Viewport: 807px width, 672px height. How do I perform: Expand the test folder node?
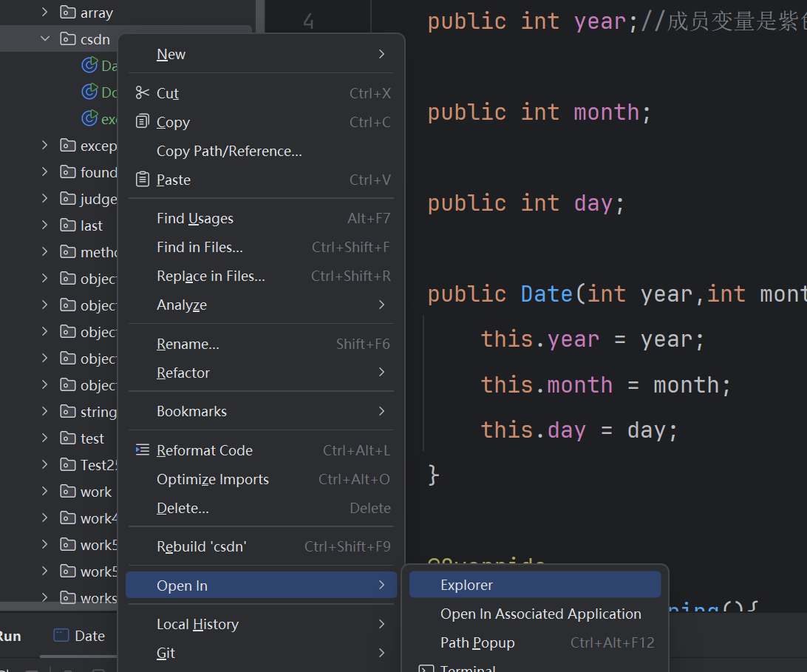(x=45, y=438)
